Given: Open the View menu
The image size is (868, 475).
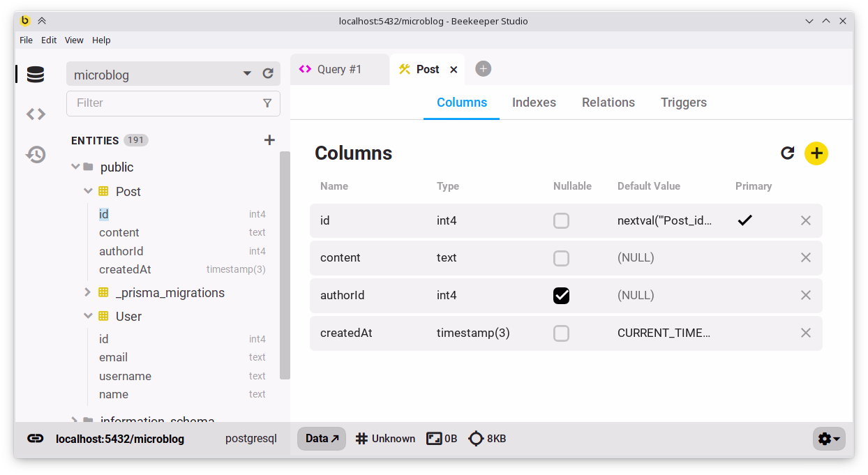Looking at the screenshot, I should click(x=74, y=40).
